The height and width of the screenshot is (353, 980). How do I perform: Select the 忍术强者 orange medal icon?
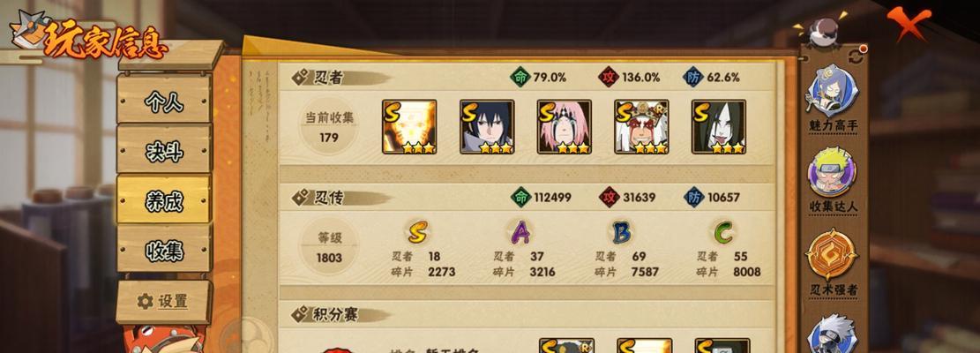click(832, 253)
